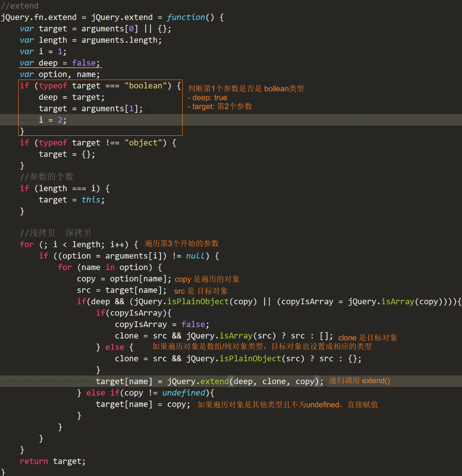Click the line "target[name] = copy;"

point(143,405)
